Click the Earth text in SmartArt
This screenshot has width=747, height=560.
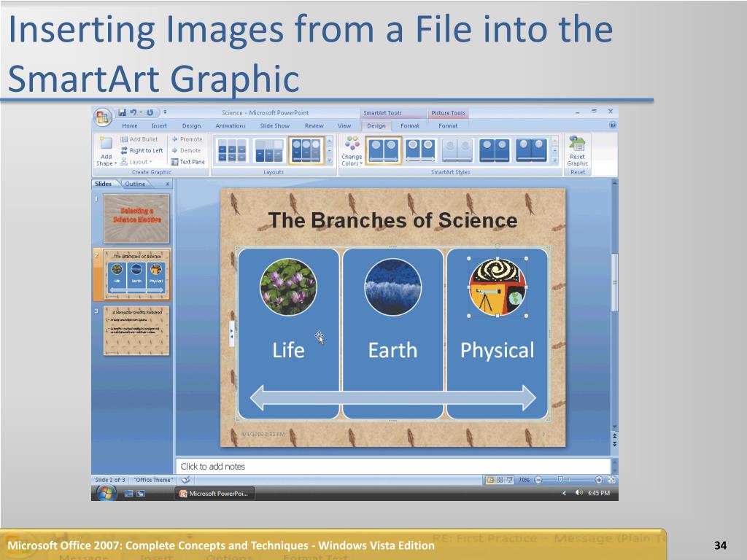click(392, 350)
